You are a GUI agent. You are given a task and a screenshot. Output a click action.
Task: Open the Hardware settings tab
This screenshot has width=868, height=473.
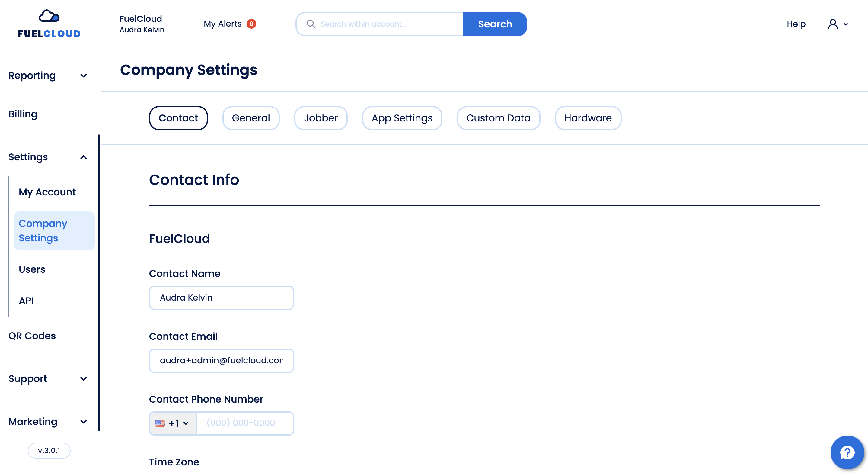[588, 118]
